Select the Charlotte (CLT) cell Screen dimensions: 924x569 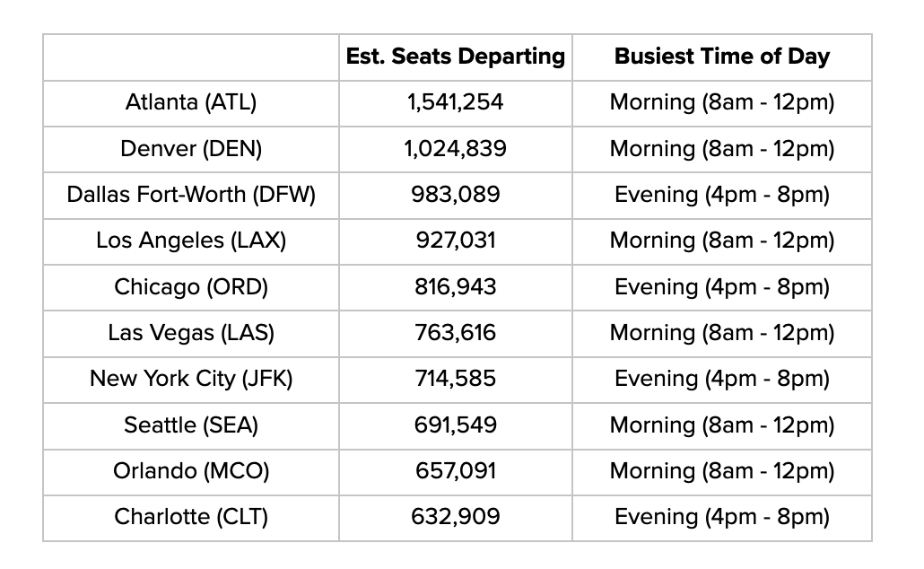[191, 517]
